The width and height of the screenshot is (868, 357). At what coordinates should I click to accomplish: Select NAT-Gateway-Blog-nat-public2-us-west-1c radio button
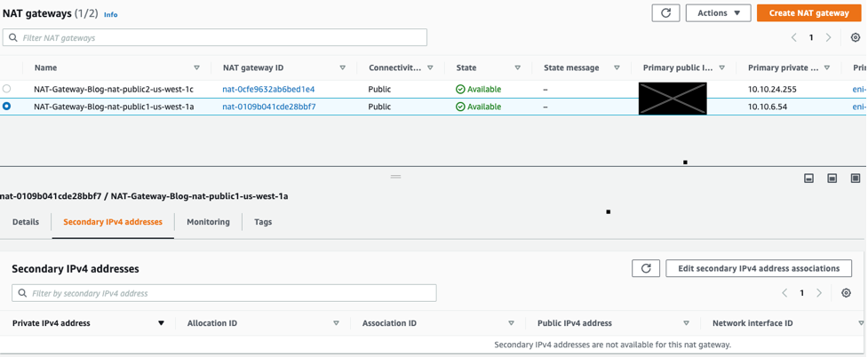(7, 89)
